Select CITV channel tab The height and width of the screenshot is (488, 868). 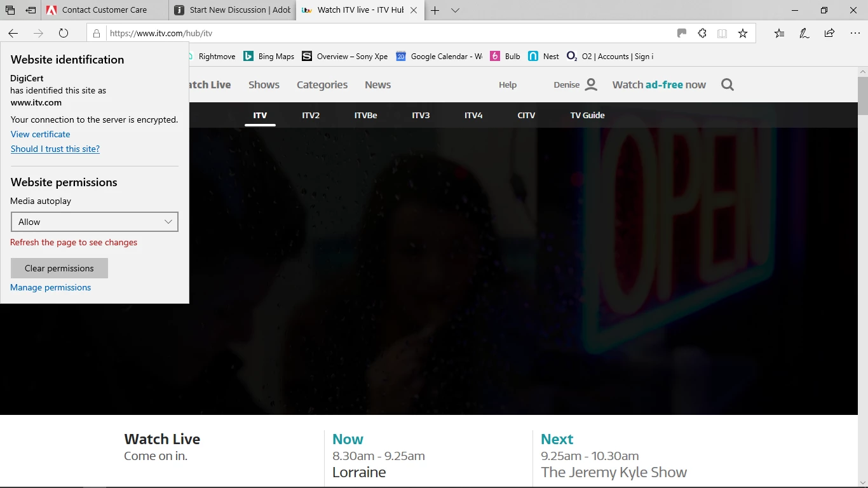pos(526,115)
